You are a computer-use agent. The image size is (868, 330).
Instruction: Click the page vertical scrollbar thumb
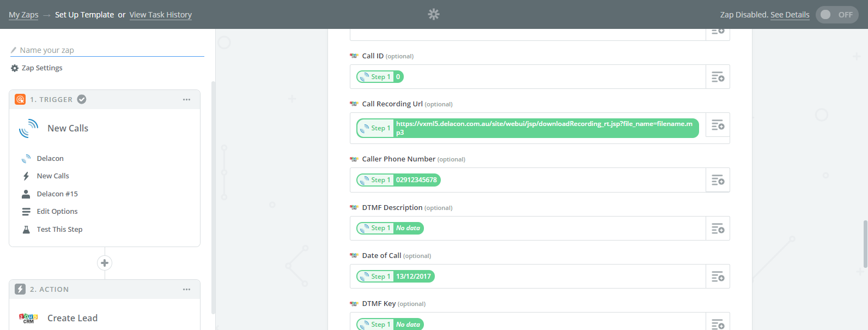coord(865,244)
